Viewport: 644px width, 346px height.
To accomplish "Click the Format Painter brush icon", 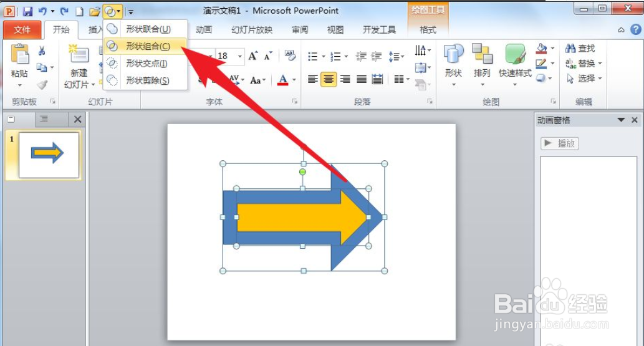I will point(42,85).
